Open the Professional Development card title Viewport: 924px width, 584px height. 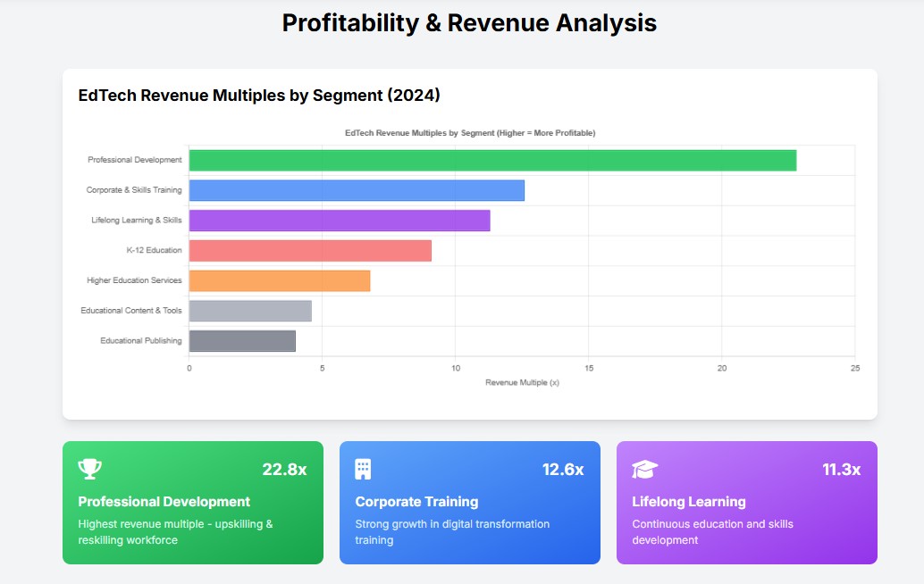click(164, 502)
